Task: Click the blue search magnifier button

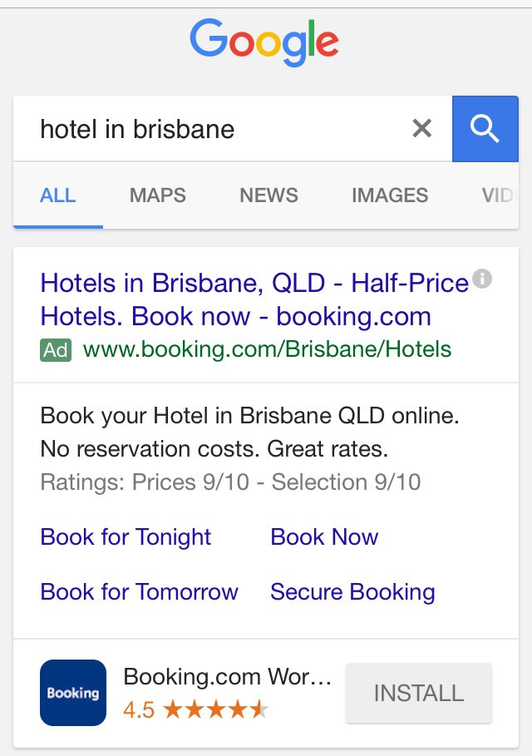Action: 485,129
